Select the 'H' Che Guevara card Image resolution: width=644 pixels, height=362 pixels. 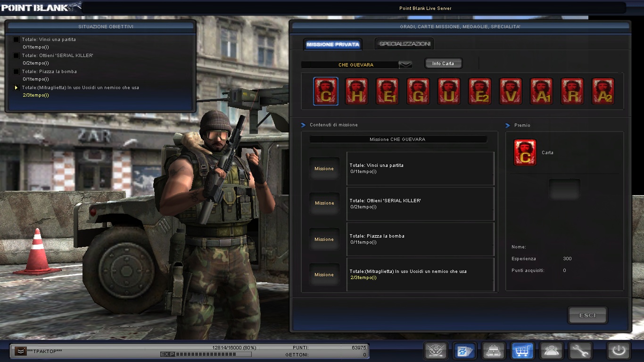tap(356, 91)
